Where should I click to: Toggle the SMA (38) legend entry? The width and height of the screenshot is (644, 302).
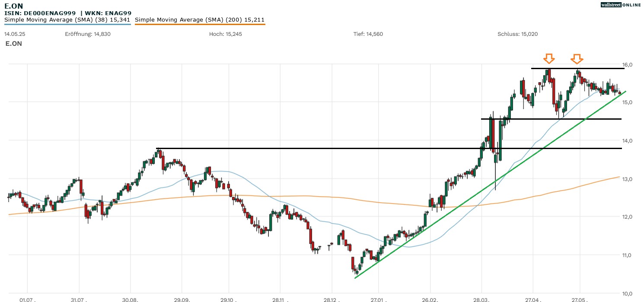pyautogui.click(x=67, y=19)
